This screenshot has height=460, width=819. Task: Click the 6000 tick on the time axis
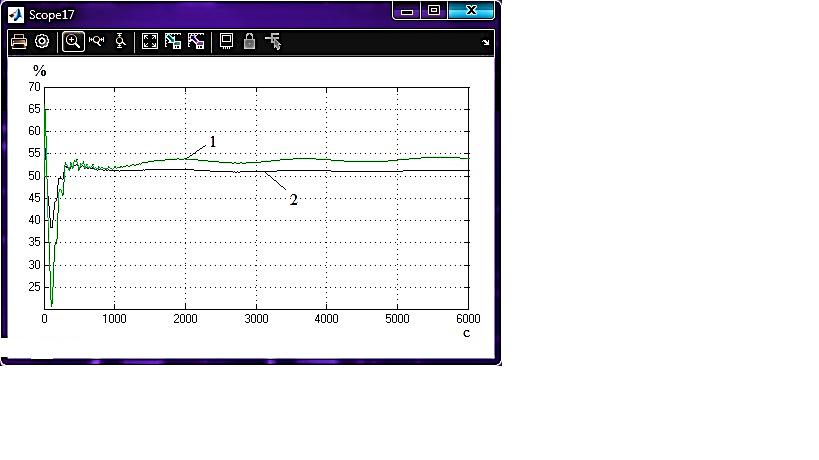tap(468, 319)
